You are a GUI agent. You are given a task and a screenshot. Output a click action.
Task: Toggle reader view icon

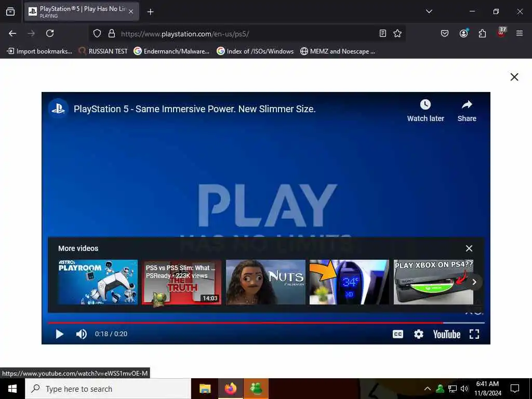pyautogui.click(x=383, y=33)
